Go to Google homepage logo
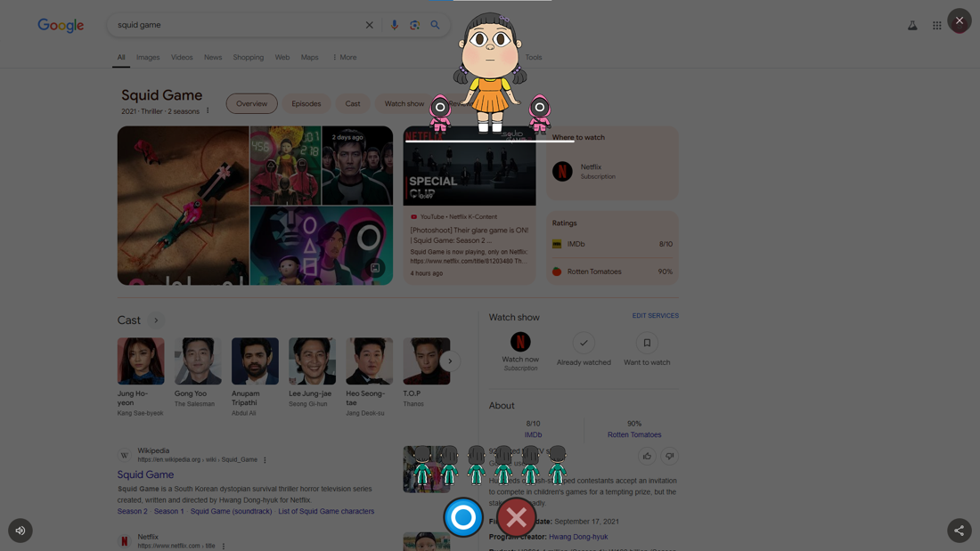Viewport: 980px width, 551px height. coord(61,25)
